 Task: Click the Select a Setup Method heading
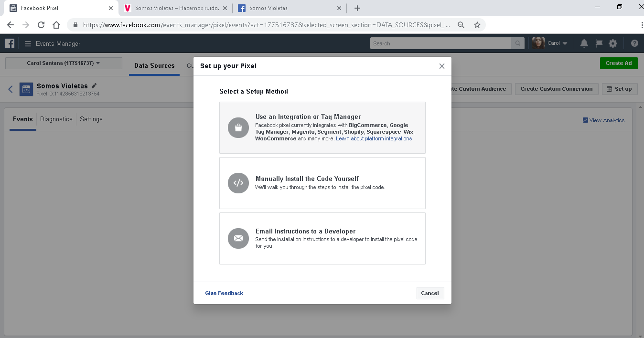[254, 91]
